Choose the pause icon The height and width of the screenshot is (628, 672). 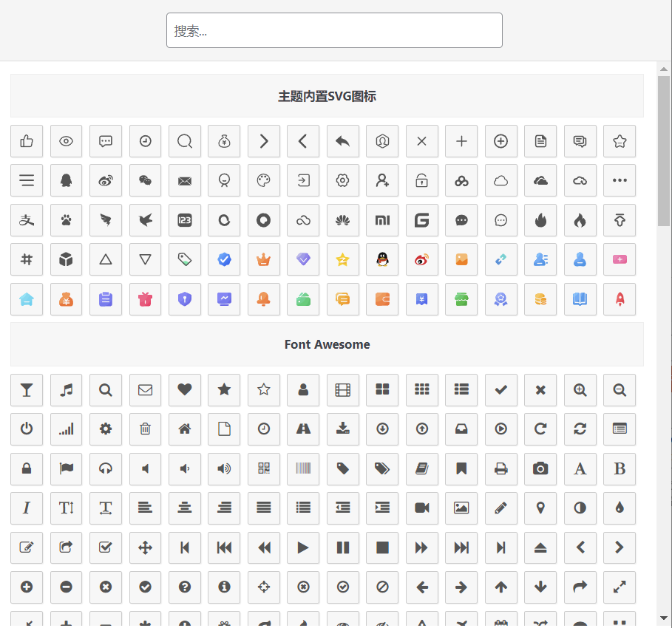[x=343, y=547]
